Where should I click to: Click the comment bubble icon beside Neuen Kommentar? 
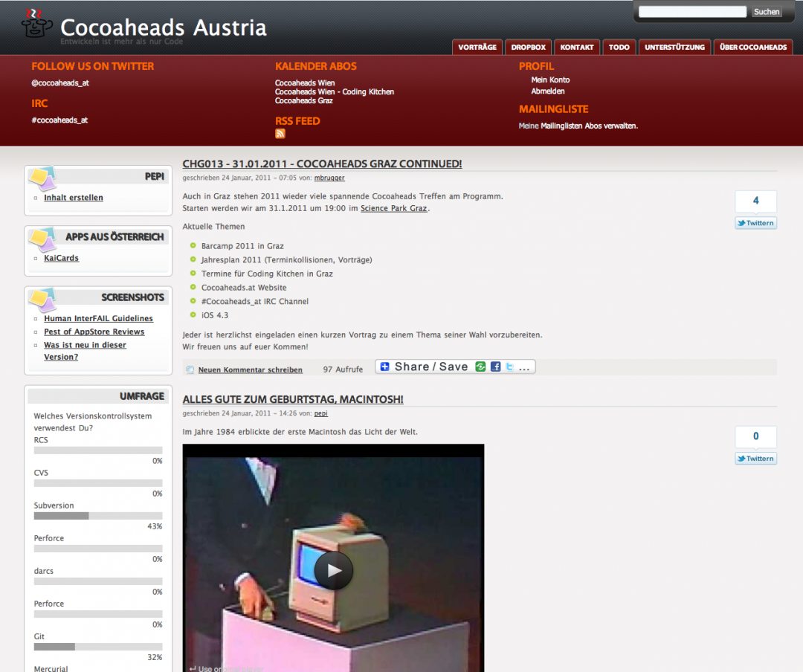[190, 369]
